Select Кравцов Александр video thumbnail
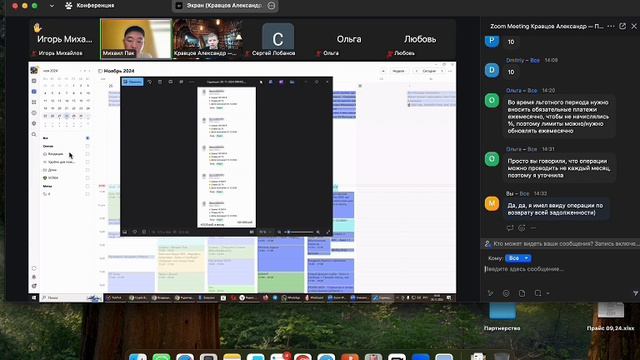Image resolution: width=640 pixels, height=360 pixels. pos(207,39)
